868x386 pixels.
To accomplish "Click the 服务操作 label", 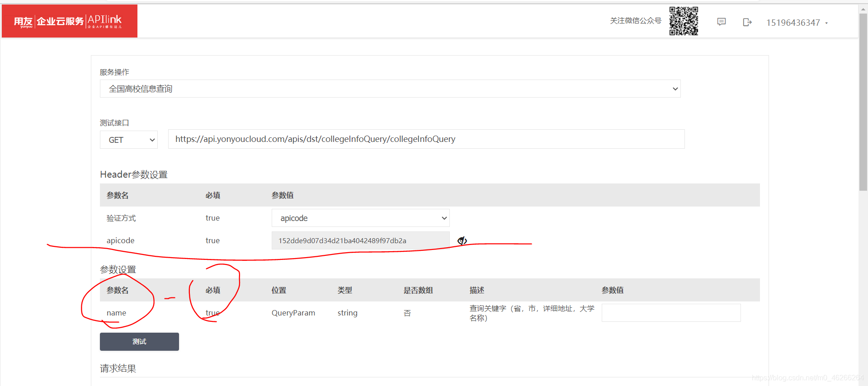I will 114,72.
